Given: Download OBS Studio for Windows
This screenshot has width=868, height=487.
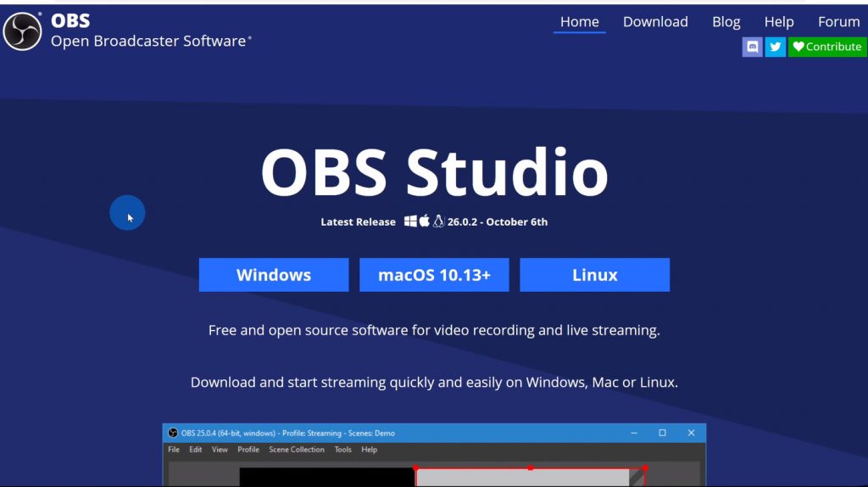Looking at the screenshot, I should pyautogui.click(x=274, y=275).
